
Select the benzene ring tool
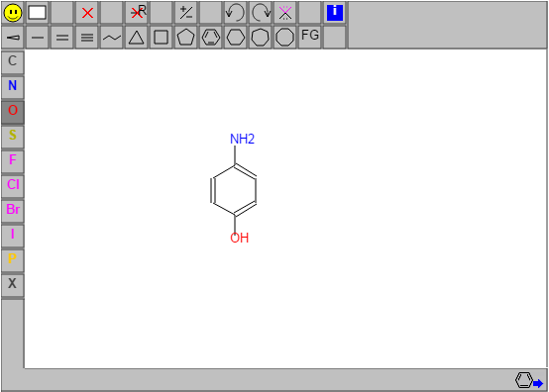(x=211, y=37)
